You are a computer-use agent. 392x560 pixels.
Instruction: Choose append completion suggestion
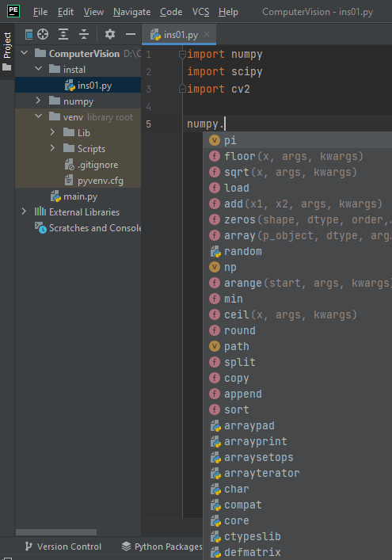(298, 394)
